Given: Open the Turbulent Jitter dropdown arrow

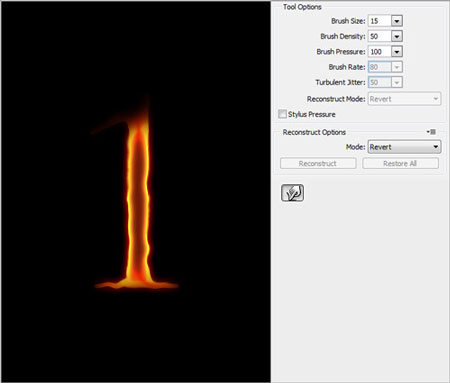Looking at the screenshot, I should click(397, 82).
